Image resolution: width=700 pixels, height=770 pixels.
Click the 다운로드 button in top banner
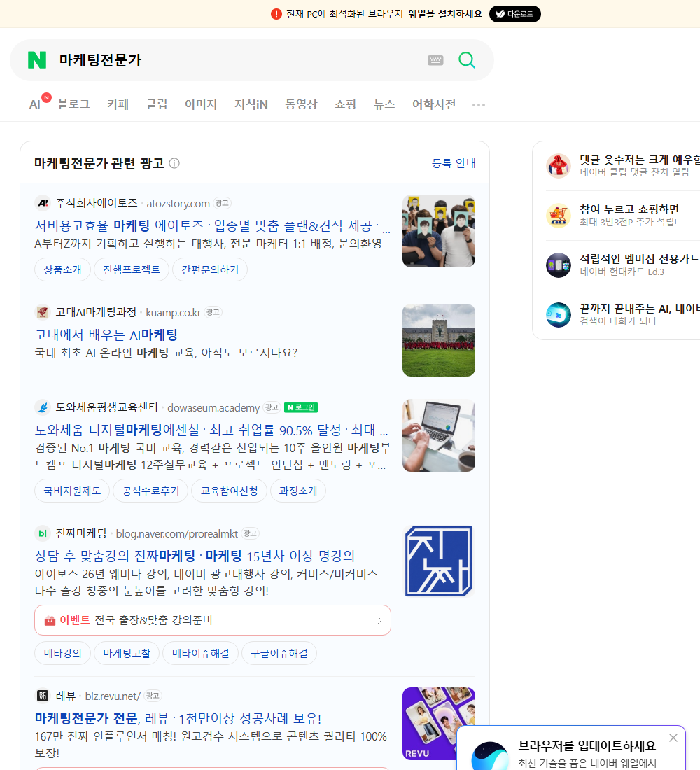click(x=514, y=14)
